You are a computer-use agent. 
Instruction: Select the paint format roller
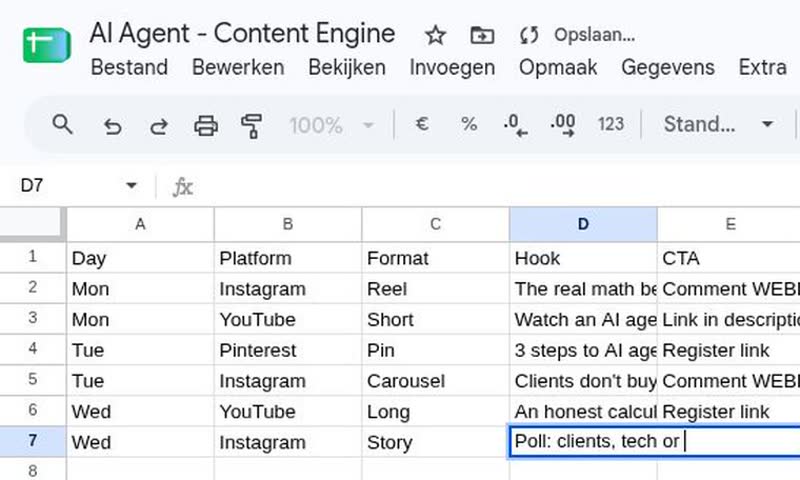[x=252, y=126]
